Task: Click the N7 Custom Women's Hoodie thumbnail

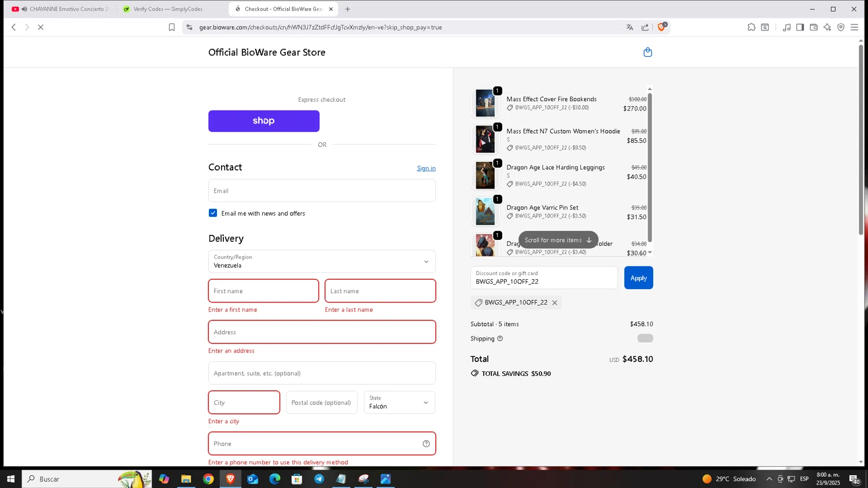Action: pyautogui.click(x=485, y=139)
